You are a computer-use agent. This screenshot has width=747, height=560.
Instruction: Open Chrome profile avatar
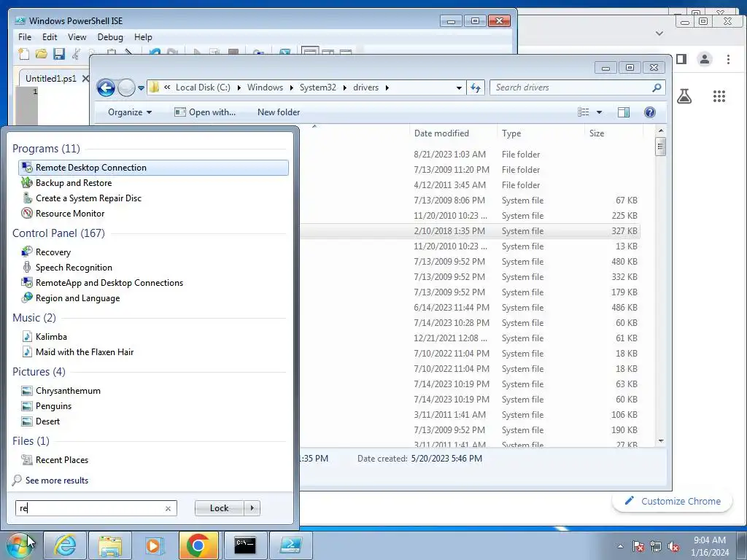(704, 59)
